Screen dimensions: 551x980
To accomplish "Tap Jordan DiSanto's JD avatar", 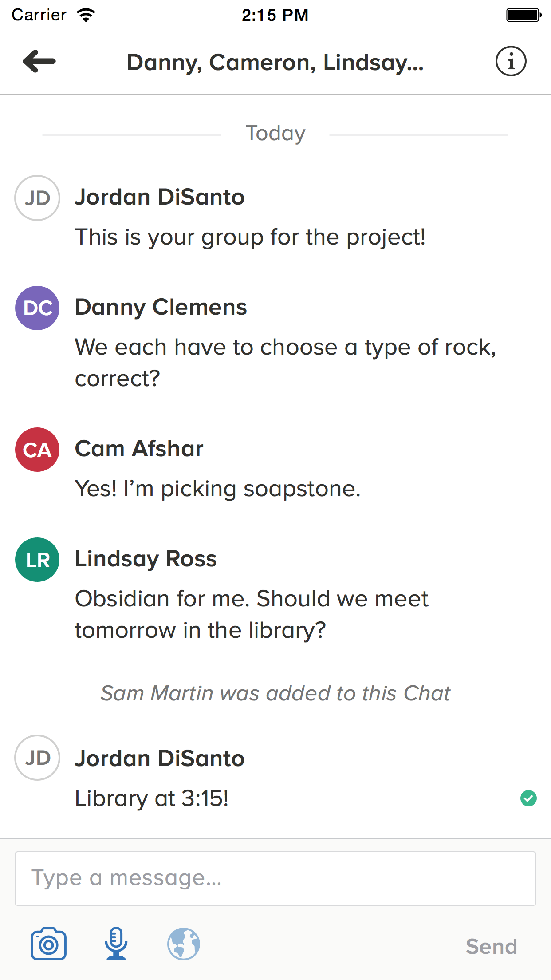I will [37, 198].
